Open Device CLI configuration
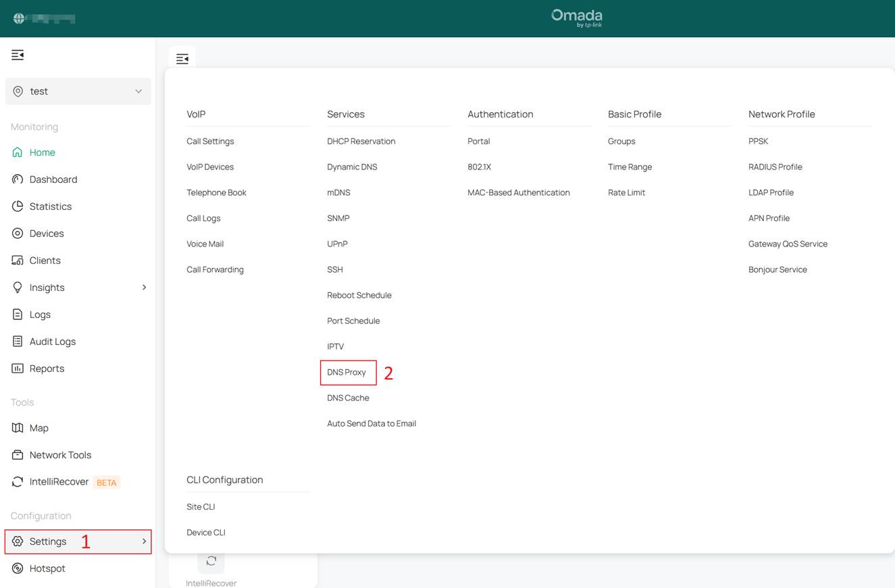The height and width of the screenshot is (588, 895). [206, 532]
